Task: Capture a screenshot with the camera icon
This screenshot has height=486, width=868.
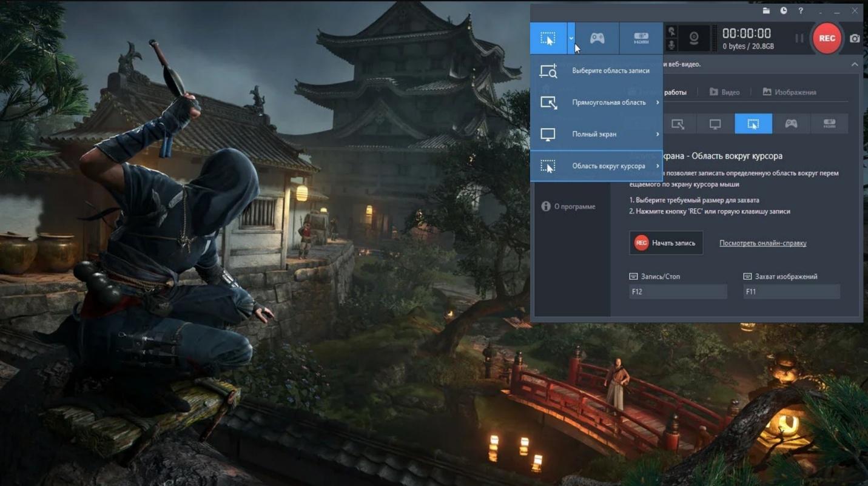Action: pos(855,38)
